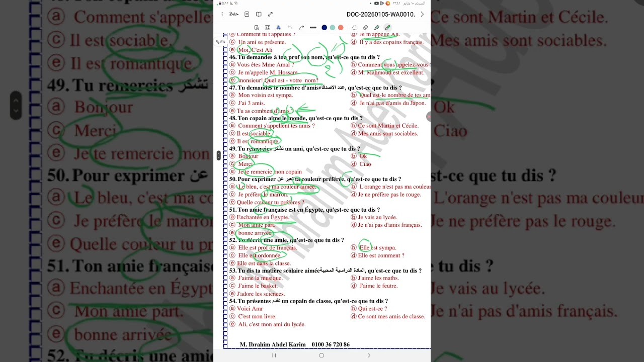Open the three-dot more options menu
The height and width of the screenshot is (362, 644).
[222, 14]
